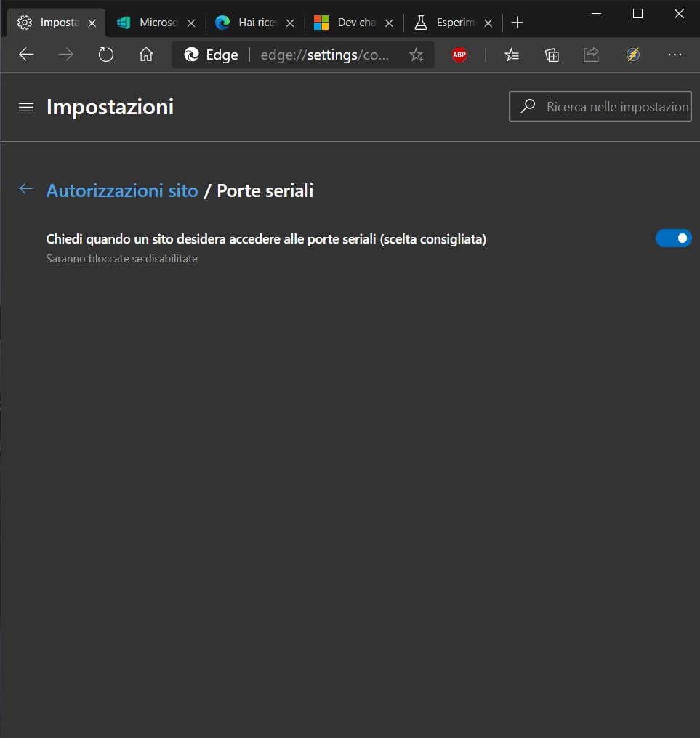
Task: Open a new tab with plus button
Action: click(517, 23)
